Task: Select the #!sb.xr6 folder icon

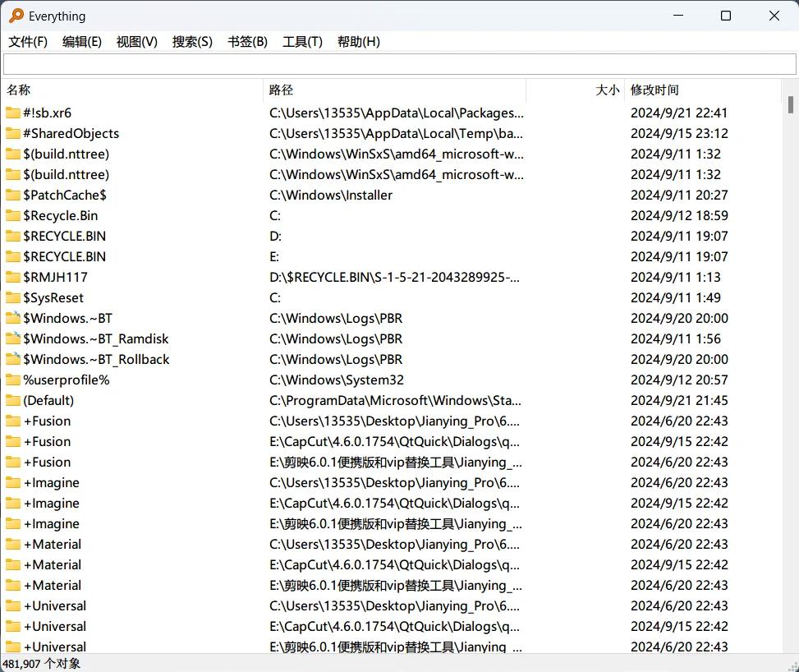Action: [x=13, y=113]
